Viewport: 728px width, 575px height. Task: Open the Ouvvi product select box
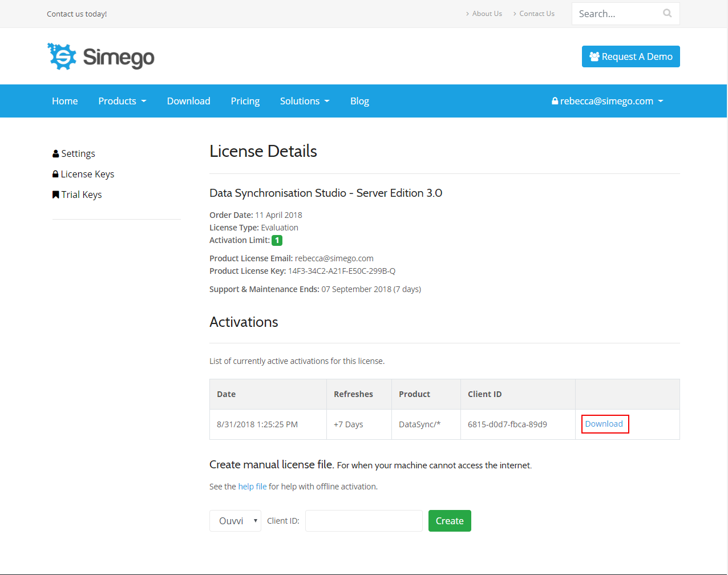tap(235, 521)
